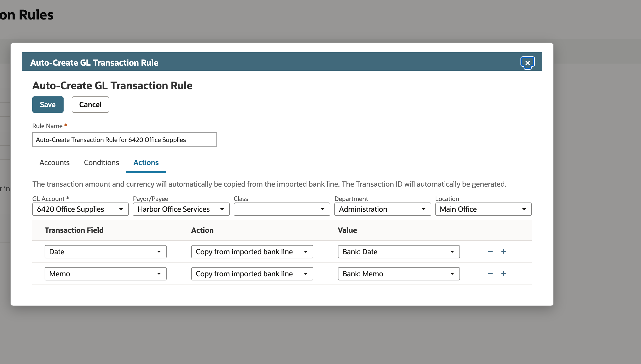
Task: Click the Action column header
Action: (x=202, y=230)
